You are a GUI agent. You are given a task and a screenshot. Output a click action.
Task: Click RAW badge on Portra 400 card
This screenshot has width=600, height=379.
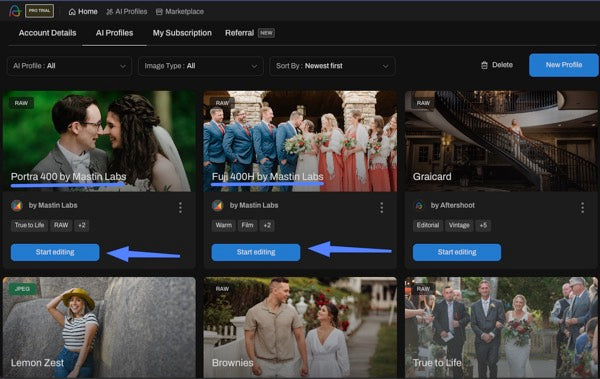(21, 103)
